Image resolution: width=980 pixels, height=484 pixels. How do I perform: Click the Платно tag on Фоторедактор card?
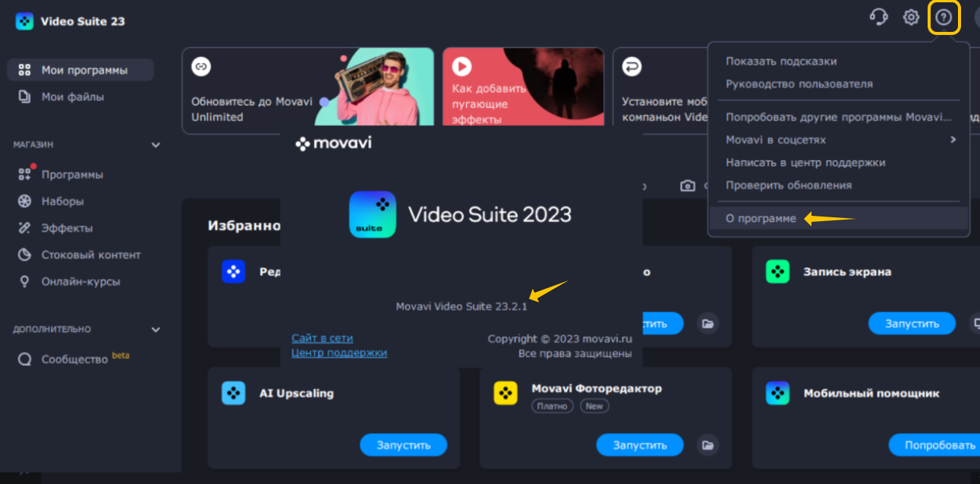(x=552, y=406)
